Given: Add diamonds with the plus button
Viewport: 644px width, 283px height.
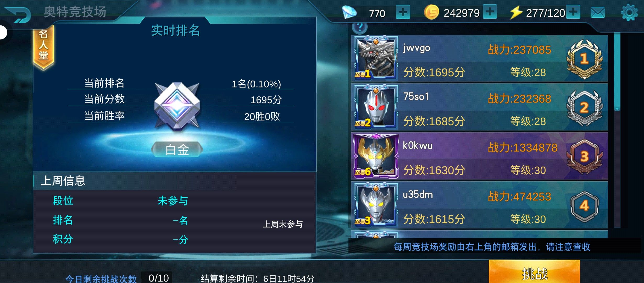Looking at the screenshot, I should 403,12.
